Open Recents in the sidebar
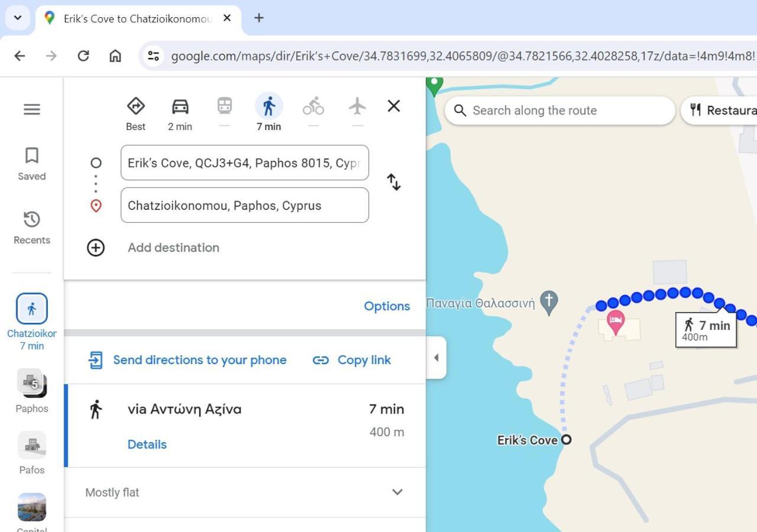The width and height of the screenshot is (757, 532). coord(32,228)
